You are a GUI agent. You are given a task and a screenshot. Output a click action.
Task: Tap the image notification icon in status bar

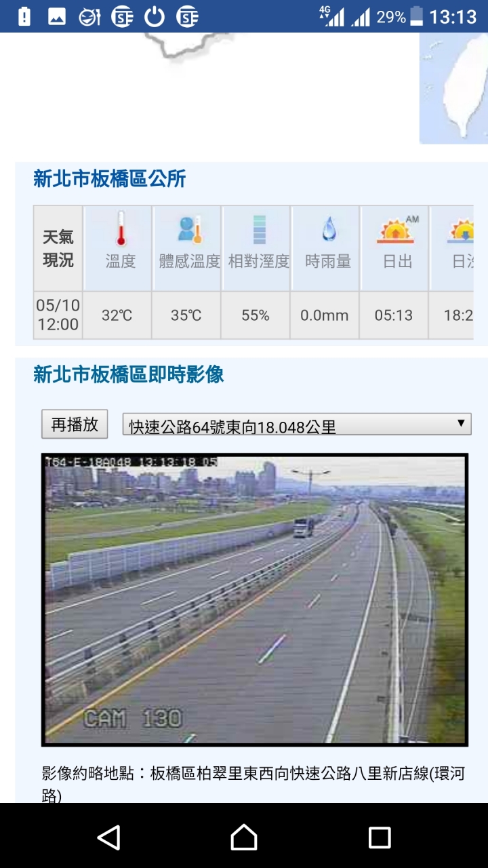(x=57, y=16)
